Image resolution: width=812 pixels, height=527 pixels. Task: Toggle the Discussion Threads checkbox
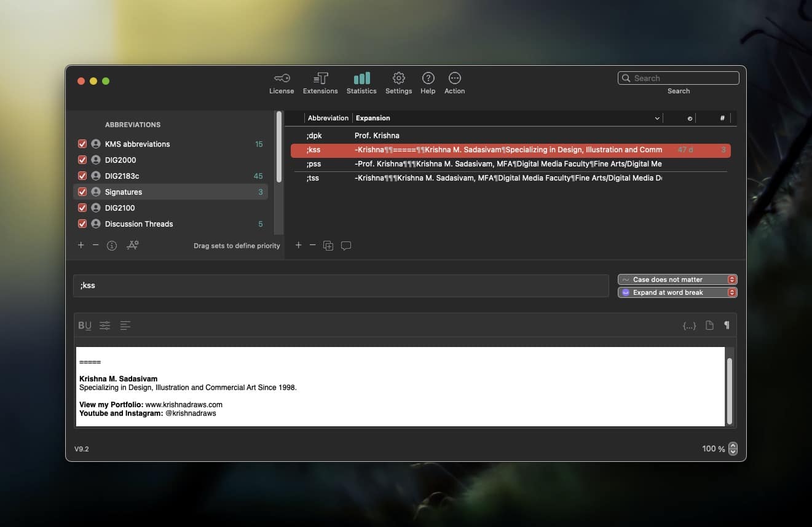coord(82,224)
